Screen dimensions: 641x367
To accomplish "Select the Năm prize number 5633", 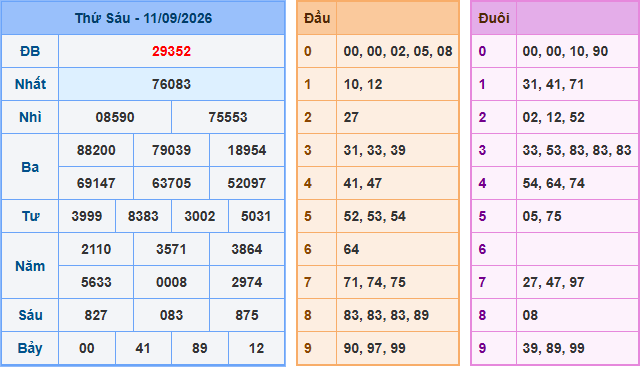I will [96, 282].
